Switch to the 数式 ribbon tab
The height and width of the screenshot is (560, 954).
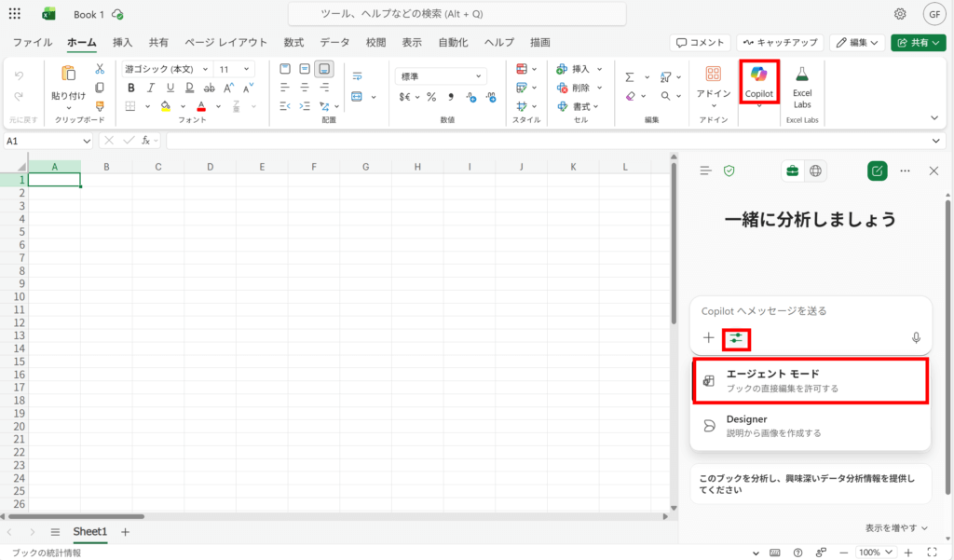pyautogui.click(x=293, y=42)
